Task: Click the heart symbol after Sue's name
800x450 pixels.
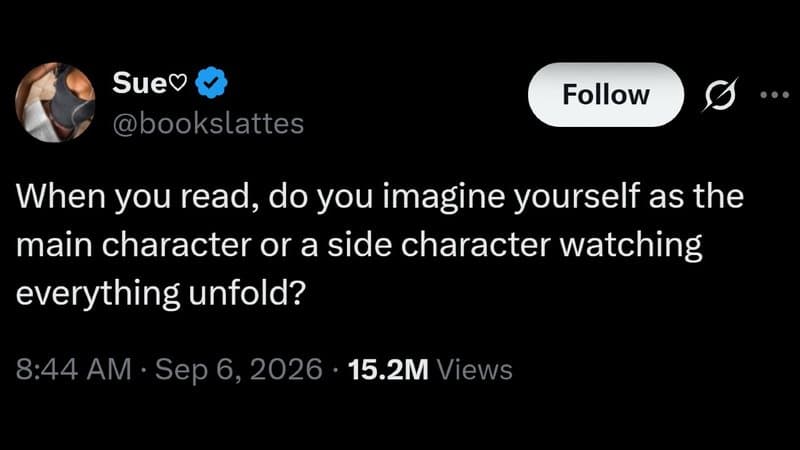Action: click(x=178, y=82)
